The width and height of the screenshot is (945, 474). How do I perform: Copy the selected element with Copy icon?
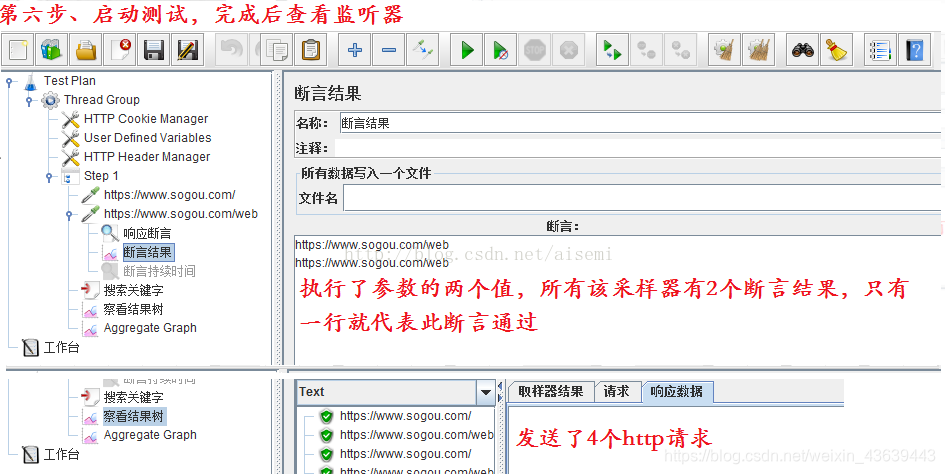tap(277, 50)
